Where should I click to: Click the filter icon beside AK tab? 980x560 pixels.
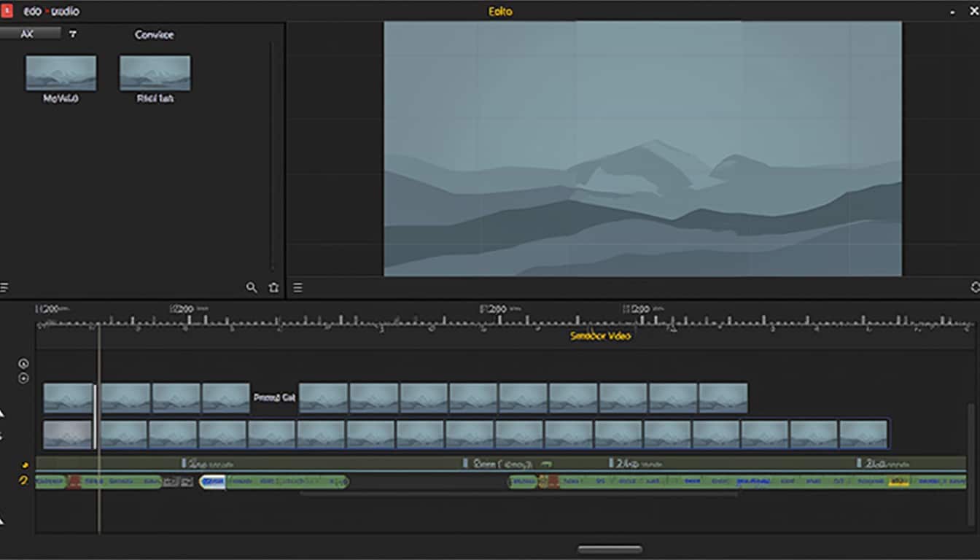pyautogui.click(x=72, y=34)
